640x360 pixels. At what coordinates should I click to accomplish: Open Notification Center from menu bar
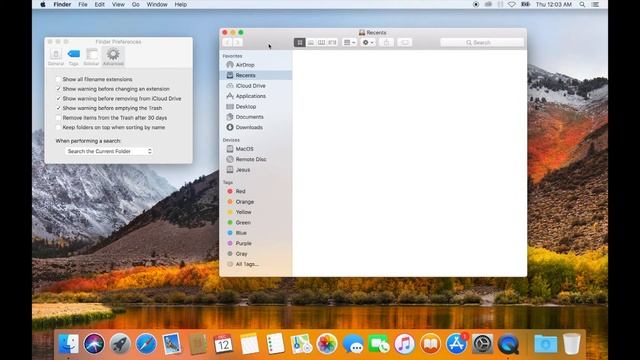(596, 4)
